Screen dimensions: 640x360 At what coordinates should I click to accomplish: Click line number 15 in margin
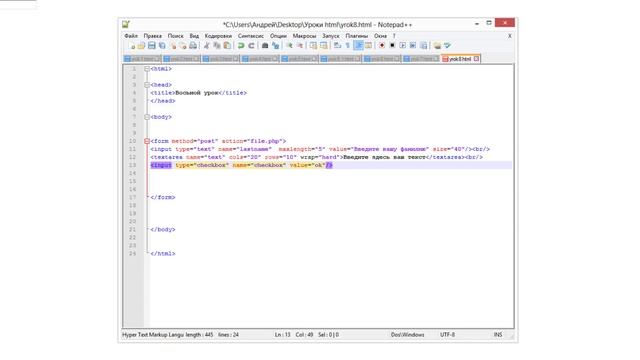[132, 181]
